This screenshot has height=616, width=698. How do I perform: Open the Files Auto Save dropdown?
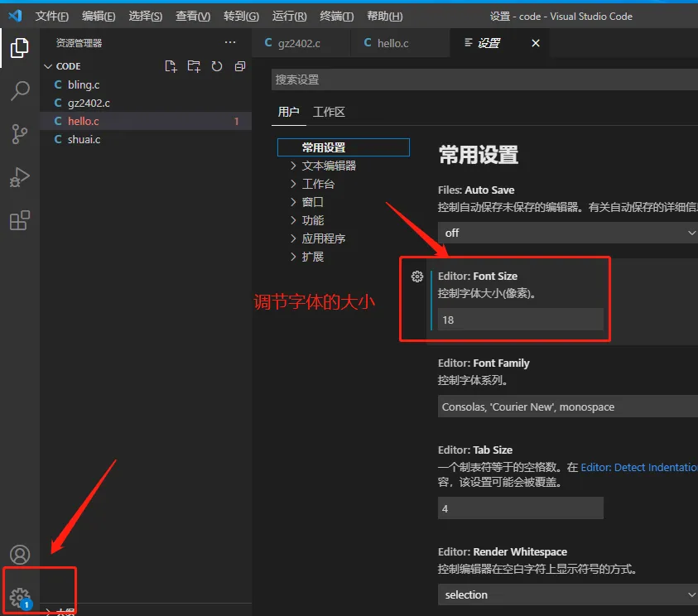(567, 233)
